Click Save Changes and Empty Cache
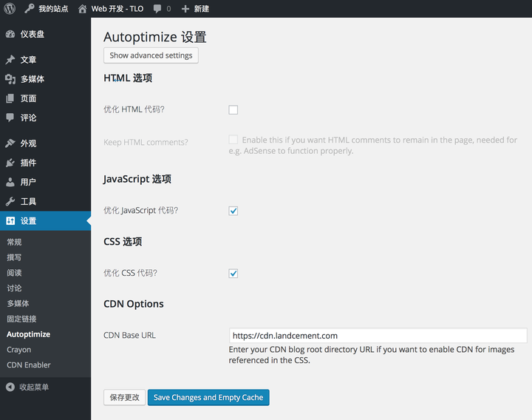 [x=208, y=398]
